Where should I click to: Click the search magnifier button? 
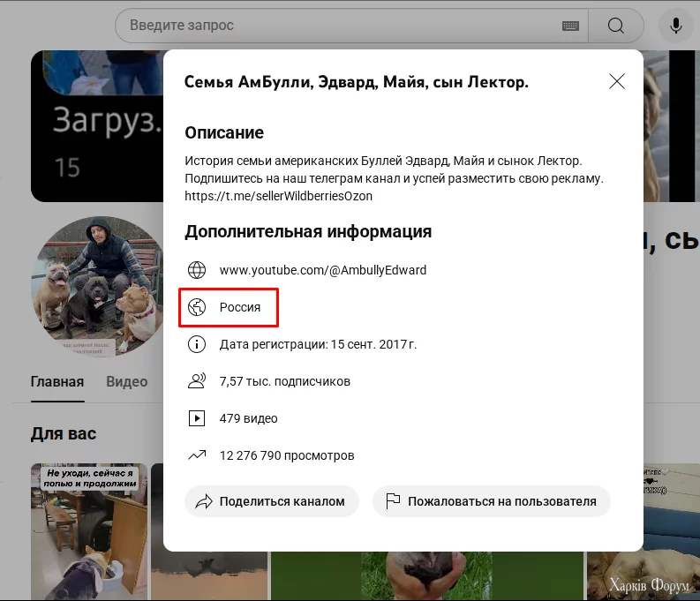click(x=615, y=26)
